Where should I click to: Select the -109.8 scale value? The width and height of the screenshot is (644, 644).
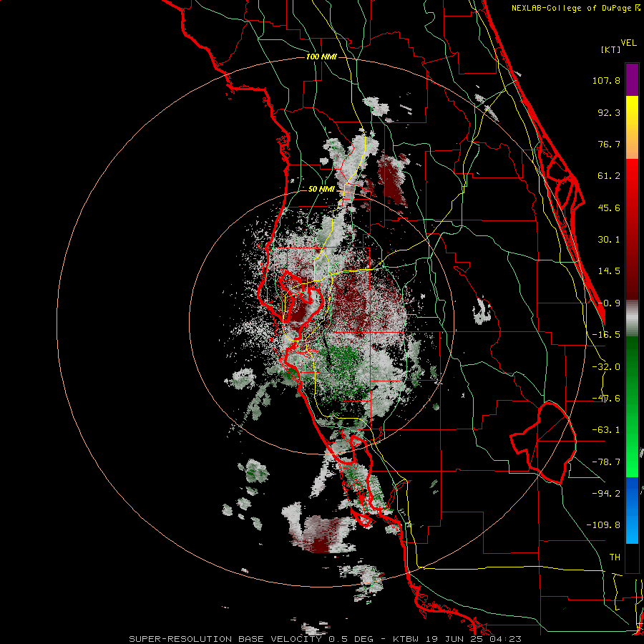click(x=603, y=525)
